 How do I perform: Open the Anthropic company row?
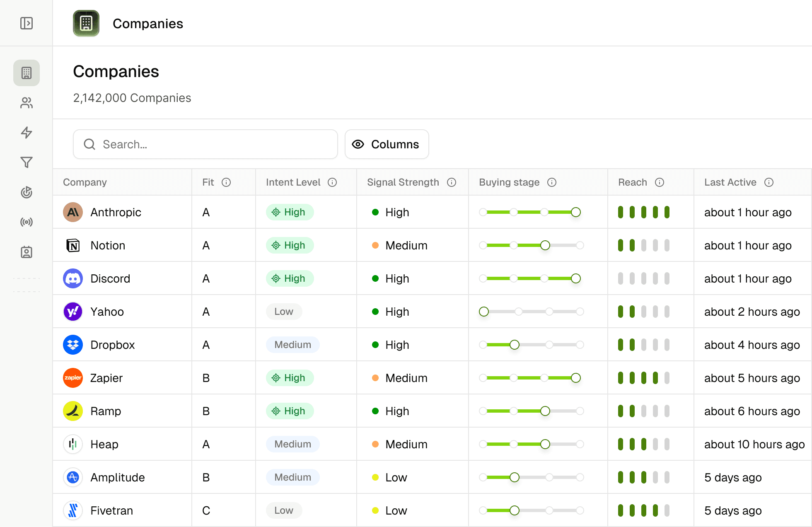point(116,212)
